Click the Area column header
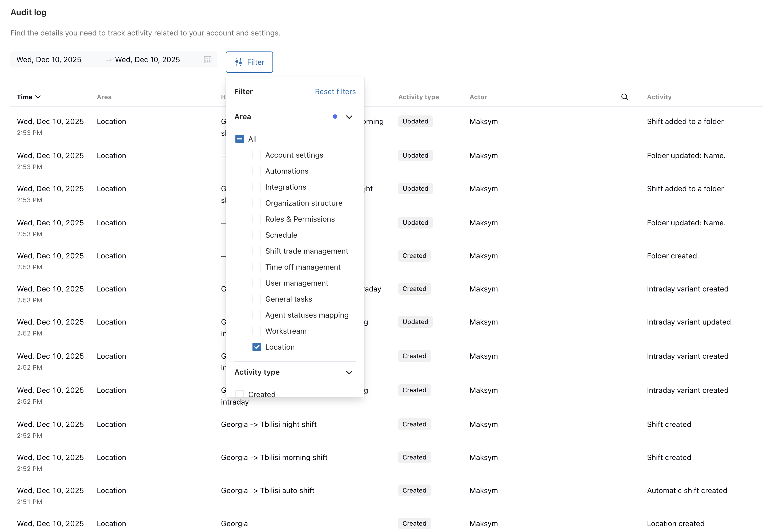Image resolution: width=763 pixels, height=532 pixels. click(104, 97)
